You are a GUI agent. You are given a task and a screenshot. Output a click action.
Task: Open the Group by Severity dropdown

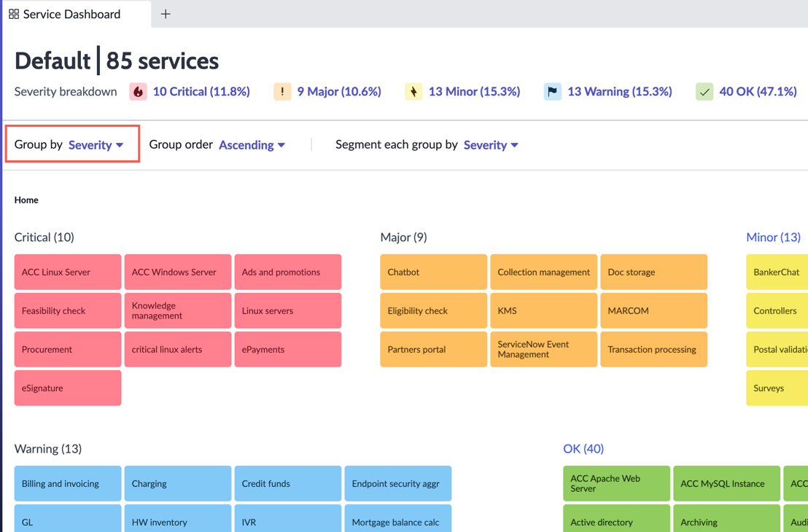pyautogui.click(x=96, y=145)
